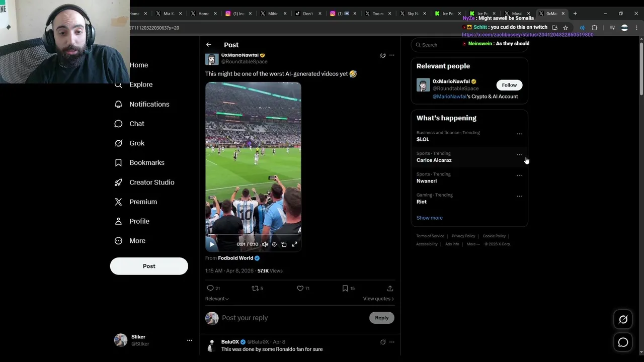The width and height of the screenshot is (644, 362).
Task: Click the white Post compose button
Action: [x=149, y=266]
